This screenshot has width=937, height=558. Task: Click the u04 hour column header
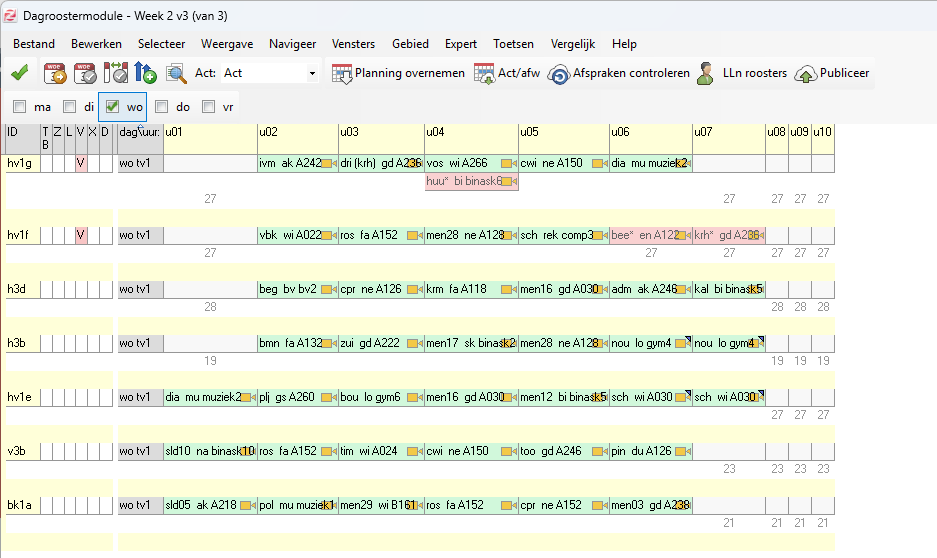point(470,132)
